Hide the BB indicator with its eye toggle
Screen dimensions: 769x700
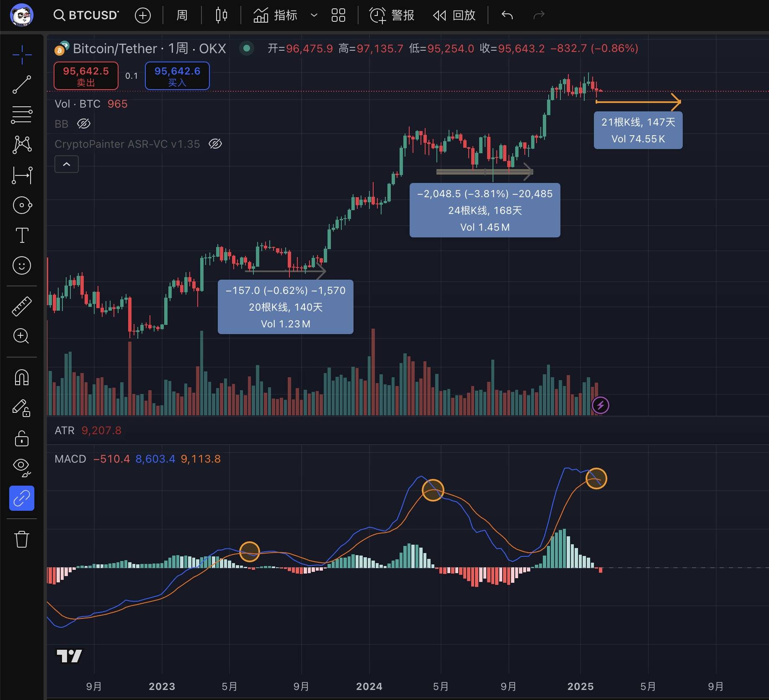click(84, 124)
